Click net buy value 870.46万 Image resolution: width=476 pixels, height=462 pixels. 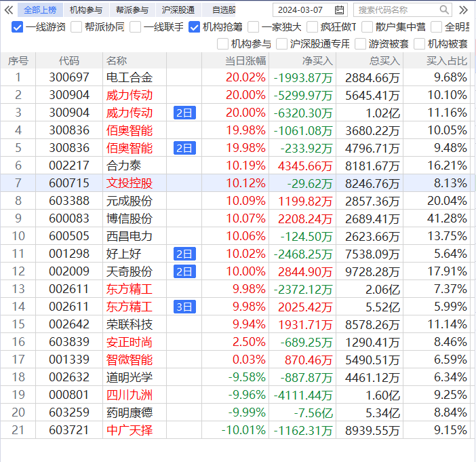309,360
